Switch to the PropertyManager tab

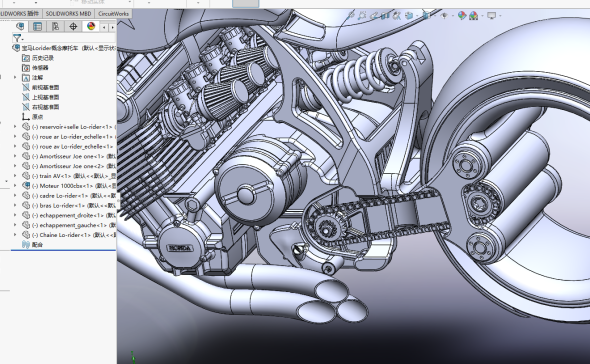(x=37, y=26)
